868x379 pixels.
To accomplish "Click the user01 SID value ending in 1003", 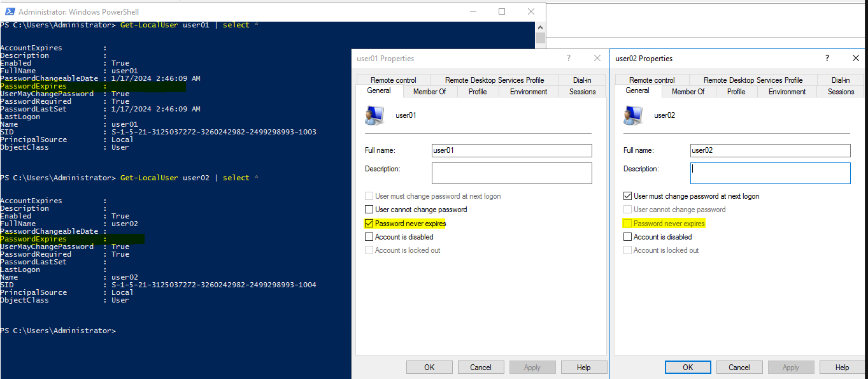I will point(214,132).
